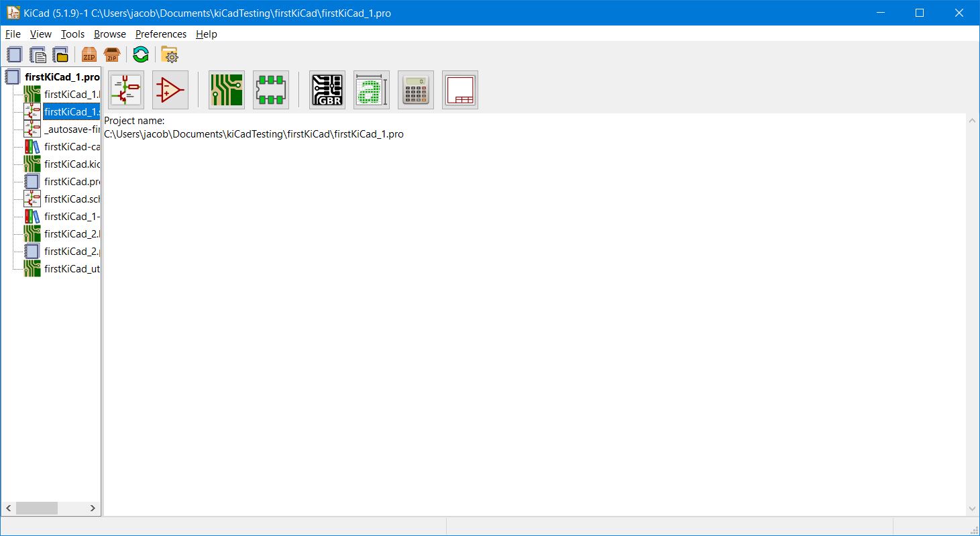Screen dimensions: 980x536
Task: Select firstKiCad_1.k board file in tree
Action: tap(72, 94)
